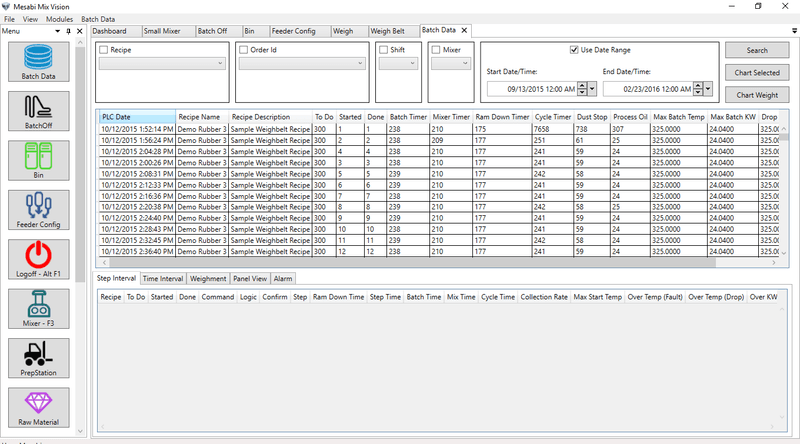Expand the Mixer combo box
Image resolution: width=800 pixels, height=444 pixels.
(x=451, y=63)
